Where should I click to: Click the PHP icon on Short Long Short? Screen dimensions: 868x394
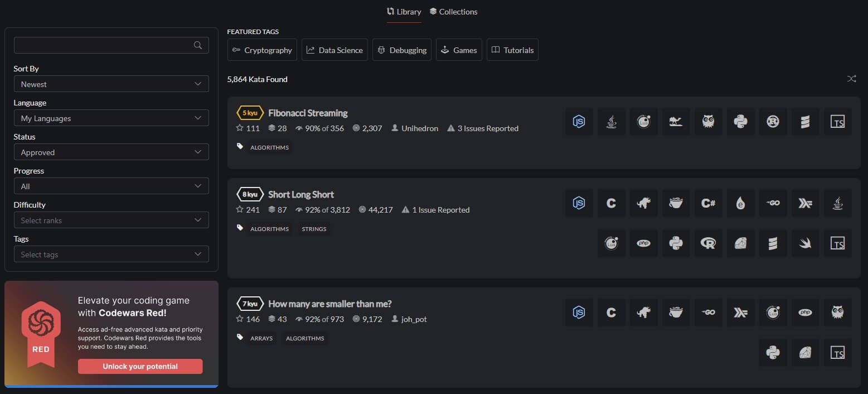coord(643,243)
